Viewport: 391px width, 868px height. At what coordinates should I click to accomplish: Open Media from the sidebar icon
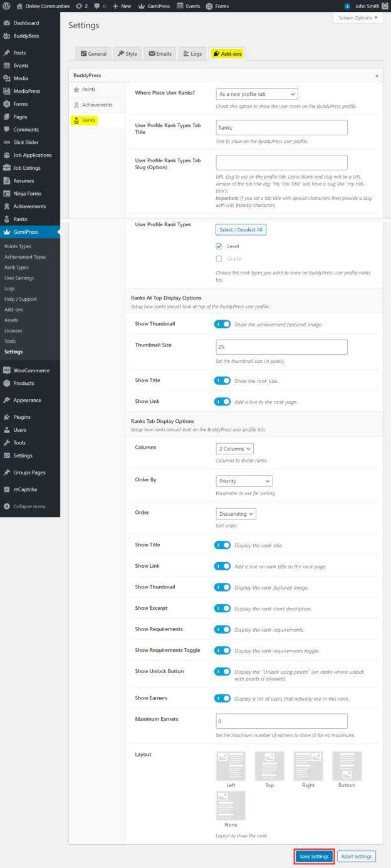[x=8, y=78]
